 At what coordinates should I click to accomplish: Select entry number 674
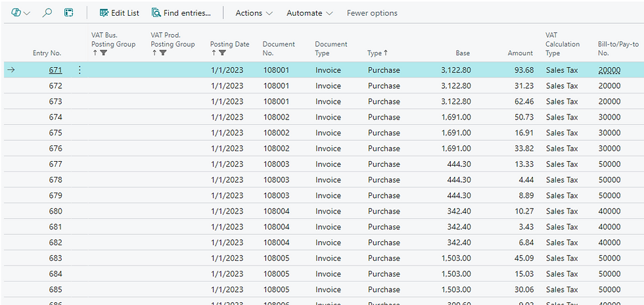click(x=55, y=117)
